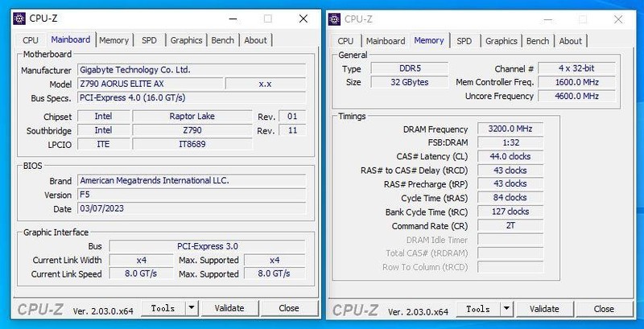644x329 pixels.
Task: Click Channel # field 4 x 32-bit
Action: coord(576,68)
